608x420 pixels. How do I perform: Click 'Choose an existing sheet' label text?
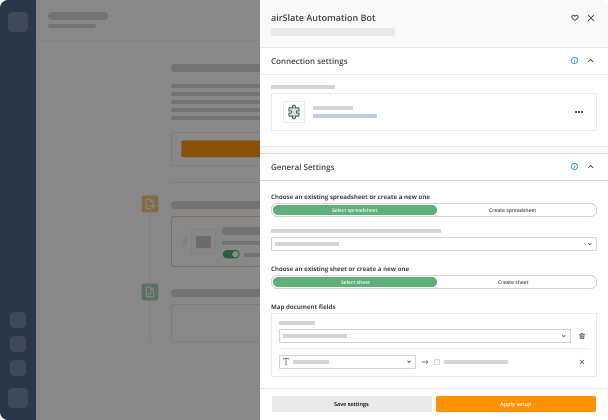[x=340, y=269]
